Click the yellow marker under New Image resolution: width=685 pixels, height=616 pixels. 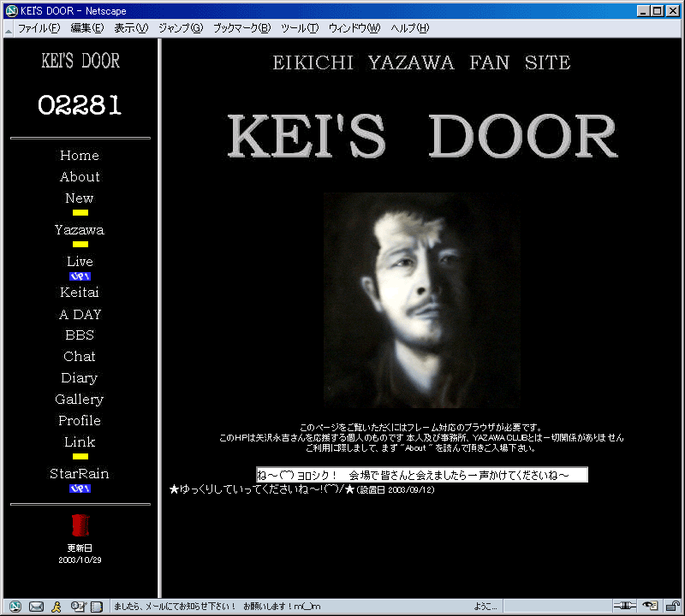[x=80, y=213]
